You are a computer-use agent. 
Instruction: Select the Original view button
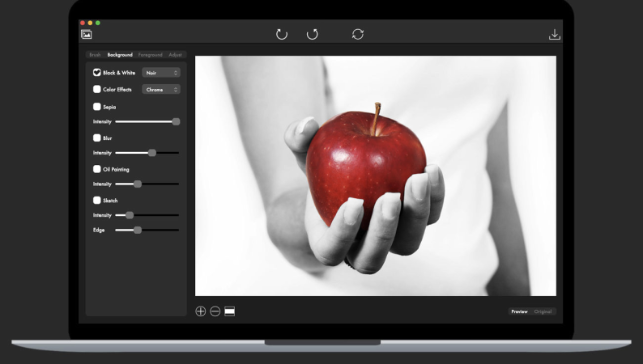point(543,312)
